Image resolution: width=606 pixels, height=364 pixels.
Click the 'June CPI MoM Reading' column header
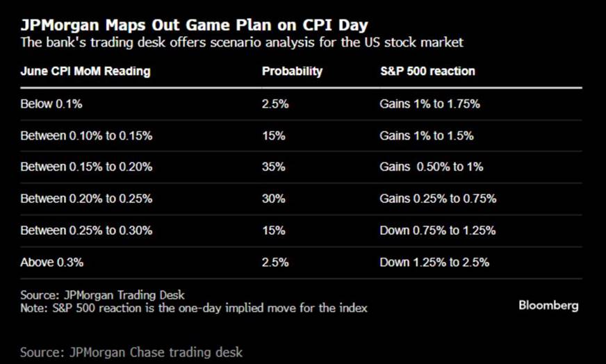[85, 71]
